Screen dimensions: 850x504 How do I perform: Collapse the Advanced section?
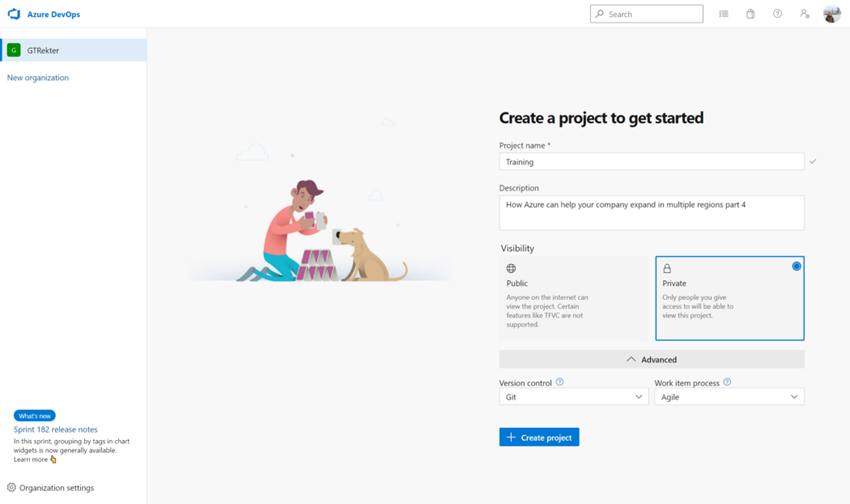[652, 359]
